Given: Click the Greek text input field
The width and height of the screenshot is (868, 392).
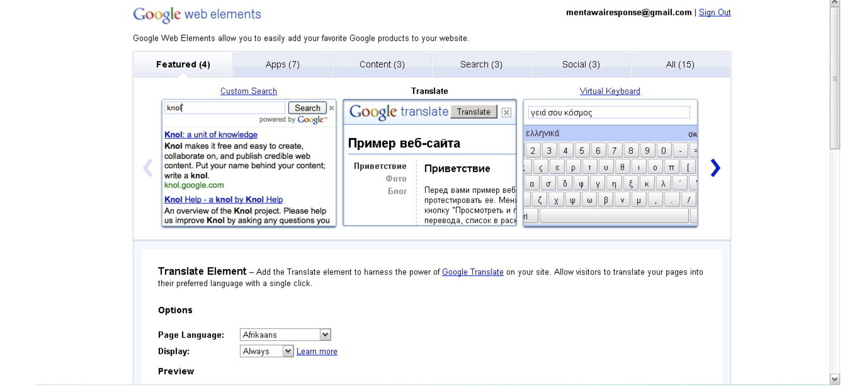Looking at the screenshot, I should (608, 113).
